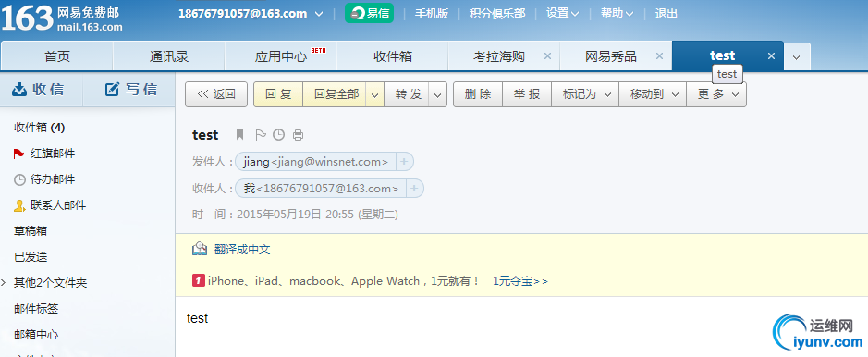This screenshot has width=868, height=357.
Task: Add sender jiang to contacts plus icon
Action: (404, 162)
